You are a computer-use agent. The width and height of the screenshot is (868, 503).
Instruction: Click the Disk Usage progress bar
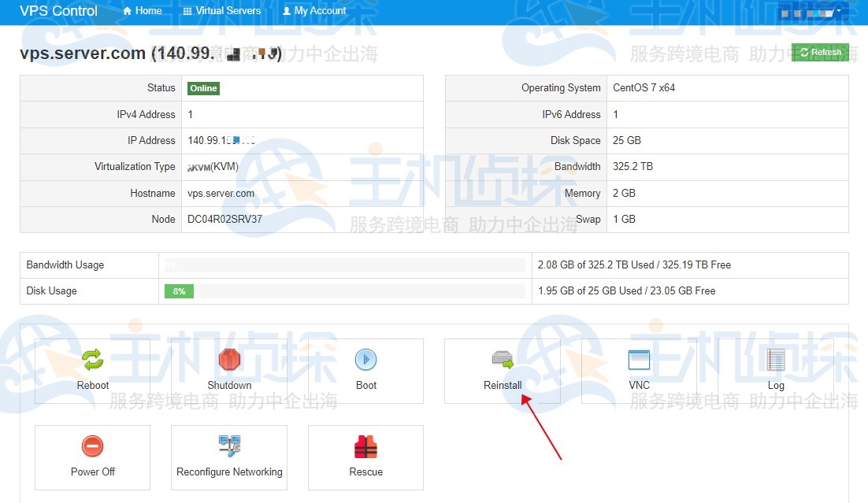[x=344, y=291]
